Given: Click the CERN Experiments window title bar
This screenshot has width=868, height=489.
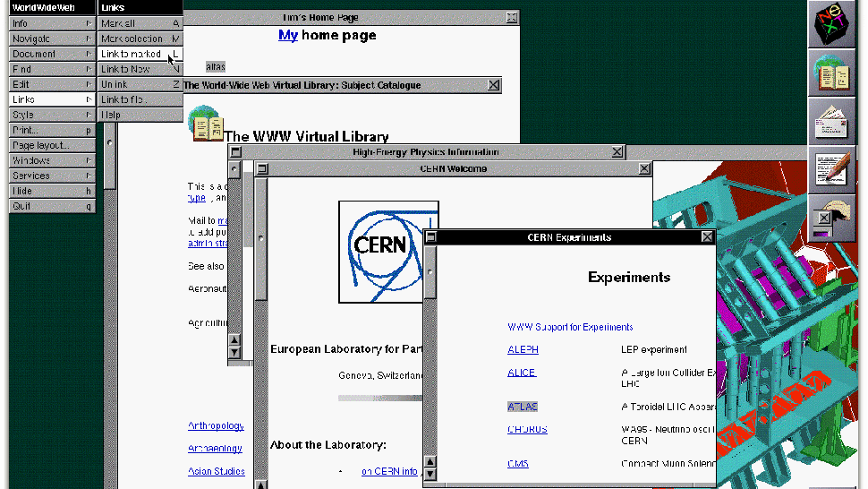Looking at the screenshot, I should tap(569, 237).
